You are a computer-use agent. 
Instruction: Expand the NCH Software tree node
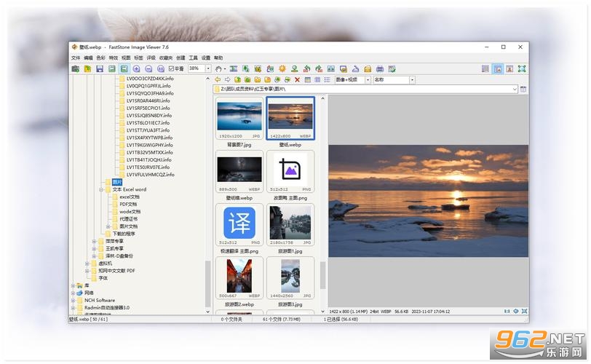tap(73, 301)
